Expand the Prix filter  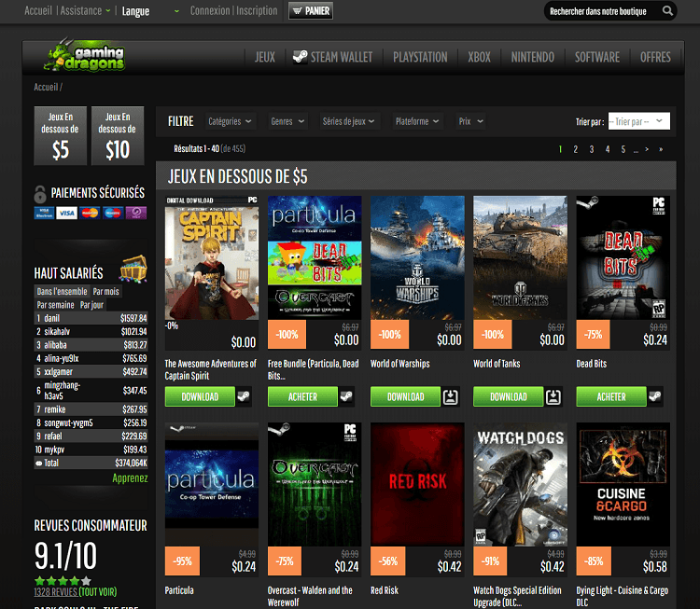pyautogui.click(x=471, y=121)
